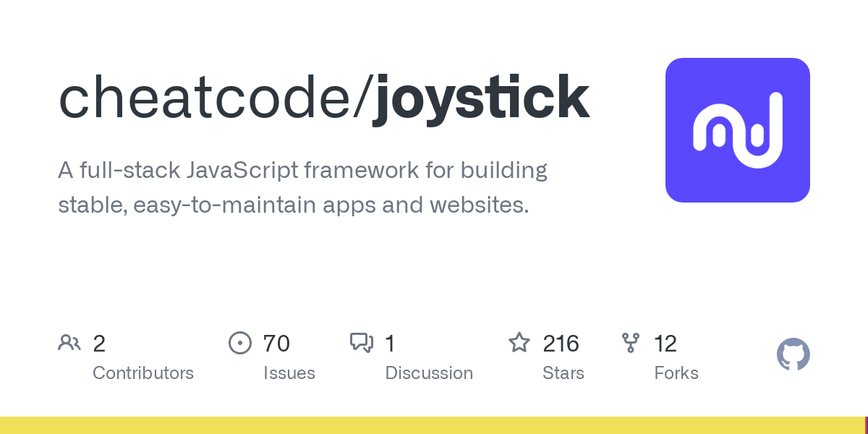Click the Stars star icon
The width and height of the screenshot is (868, 434).
pyautogui.click(x=519, y=343)
